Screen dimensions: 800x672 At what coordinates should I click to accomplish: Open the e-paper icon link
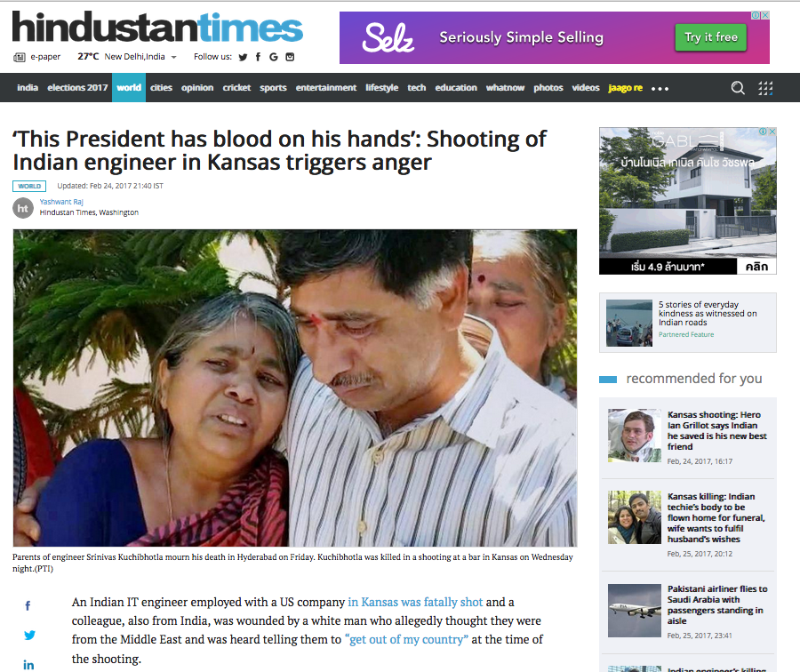click(20, 57)
